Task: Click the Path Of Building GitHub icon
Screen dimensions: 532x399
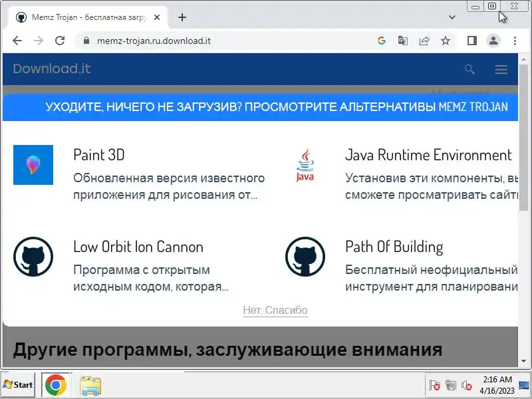Action: coord(305,257)
